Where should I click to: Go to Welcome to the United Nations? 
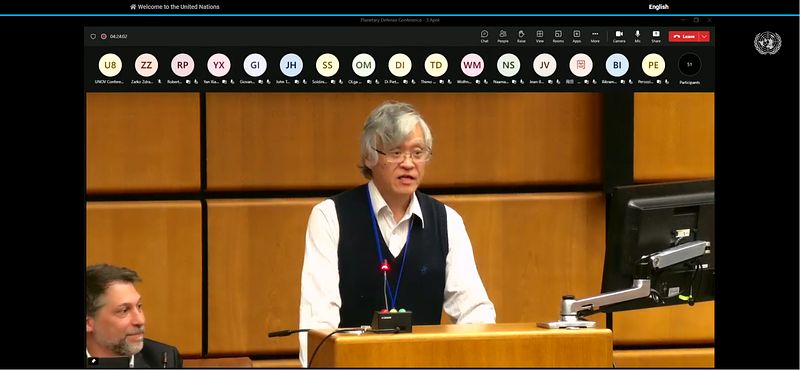[x=174, y=7]
